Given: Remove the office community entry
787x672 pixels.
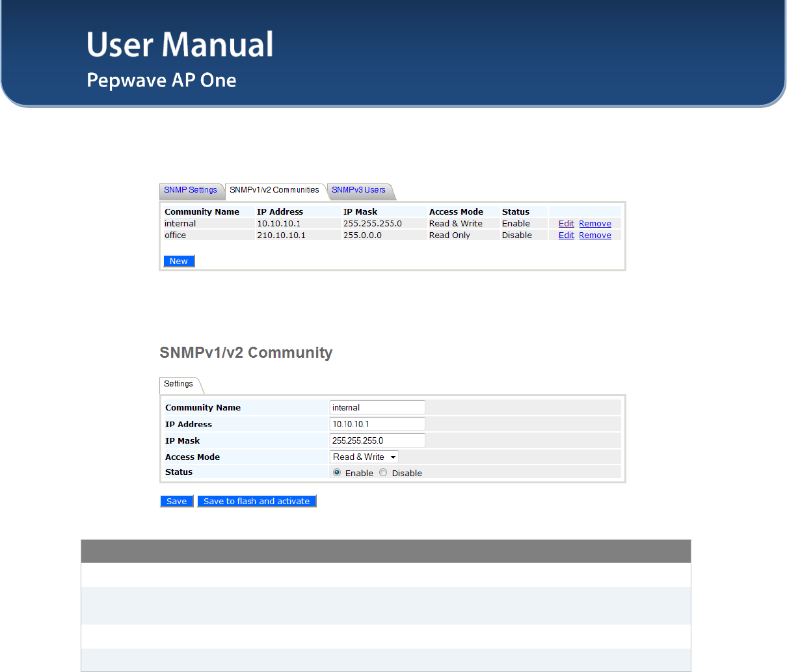Looking at the screenshot, I should [595, 235].
